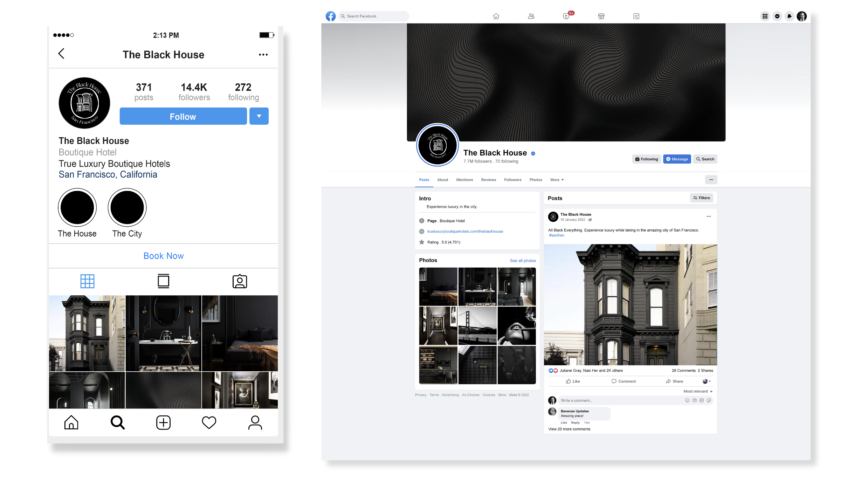Open Facebook notifications bell
The width and height of the screenshot is (868, 482).
click(789, 16)
